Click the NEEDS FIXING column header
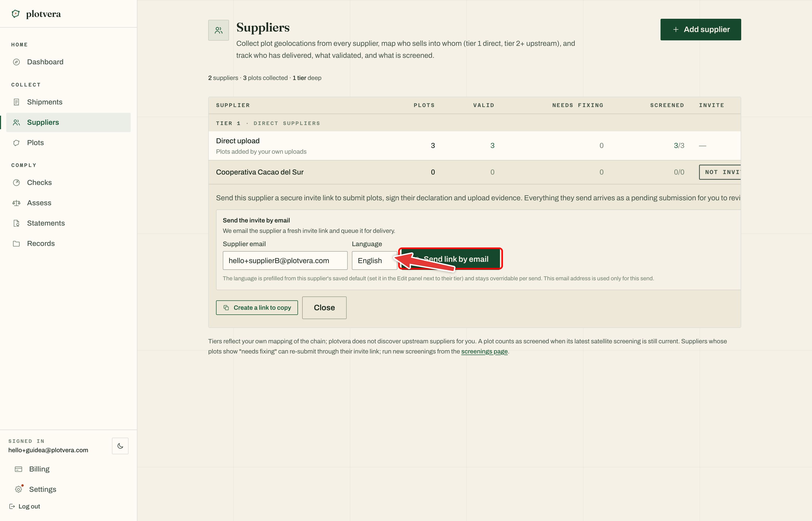812x521 pixels. (x=578, y=105)
